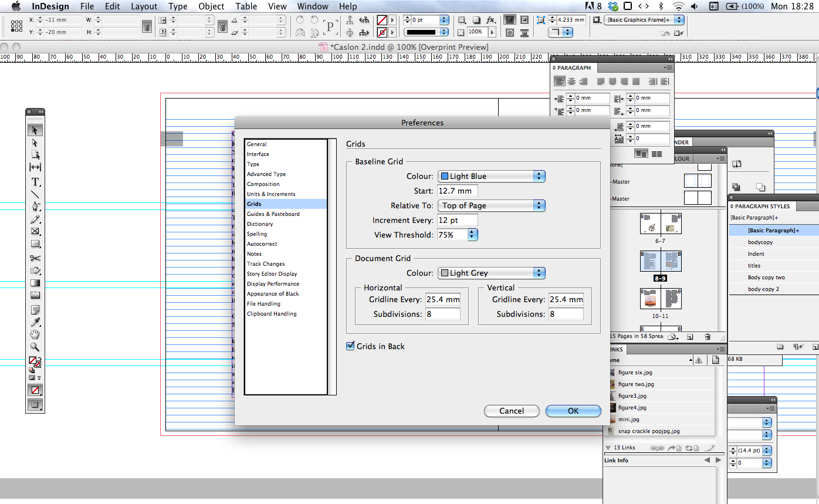Viewport: 819px width, 504px height.
Task: Toggle the Grids in Back checkbox
Action: (351, 346)
